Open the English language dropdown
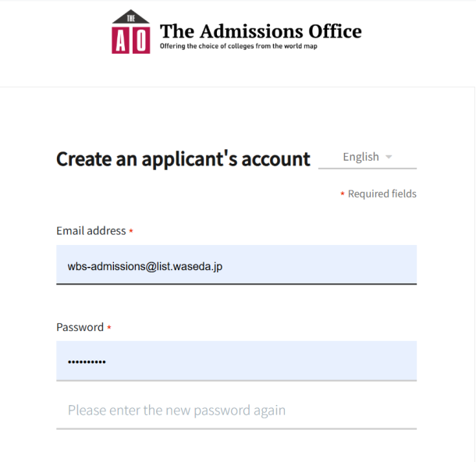The height and width of the screenshot is (462, 476). (x=368, y=158)
